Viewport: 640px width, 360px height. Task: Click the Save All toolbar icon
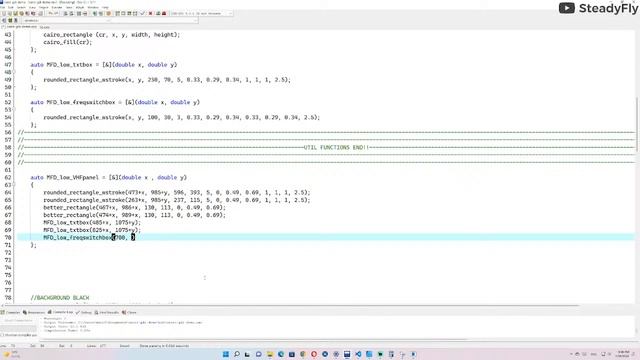tap(21, 13)
